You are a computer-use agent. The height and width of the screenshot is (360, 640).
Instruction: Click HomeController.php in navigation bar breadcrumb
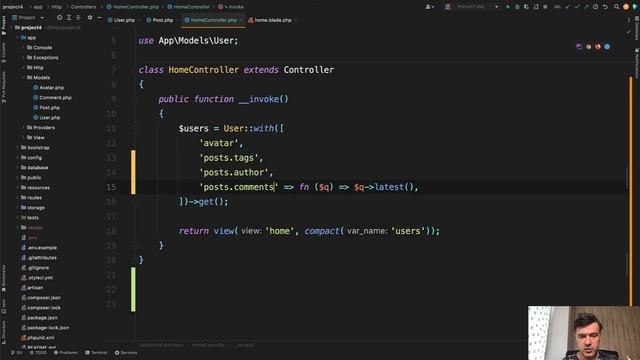(x=133, y=7)
